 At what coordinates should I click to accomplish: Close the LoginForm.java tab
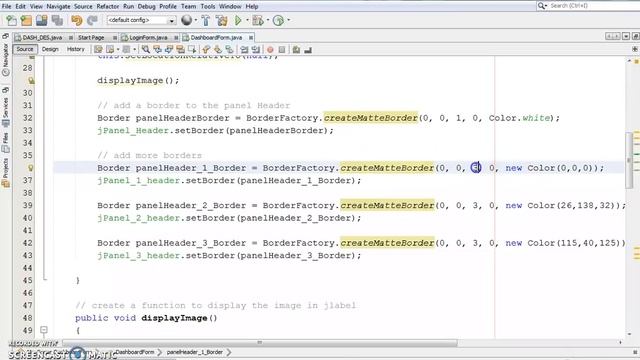click(176, 38)
